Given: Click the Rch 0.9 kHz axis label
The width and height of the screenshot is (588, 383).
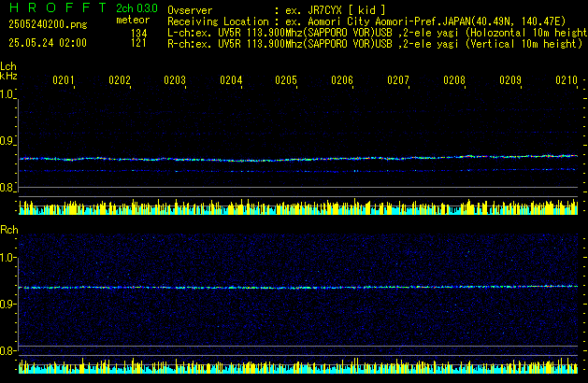Looking at the screenshot, I should click(x=7, y=304).
